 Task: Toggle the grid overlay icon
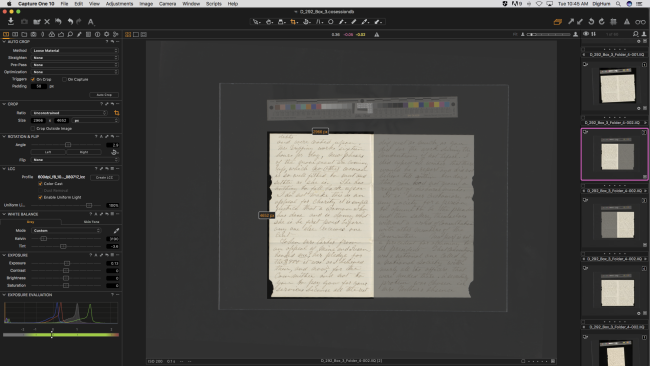pos(614,22)
